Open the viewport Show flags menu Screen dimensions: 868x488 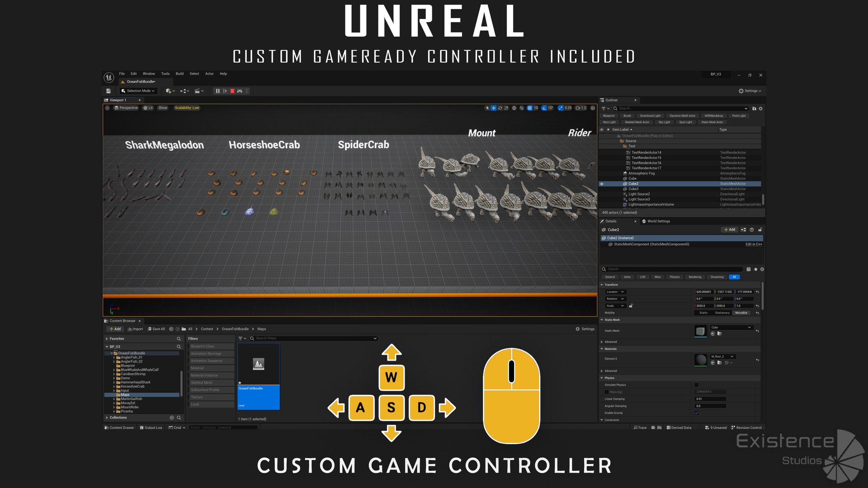click(x=163, y=108)
